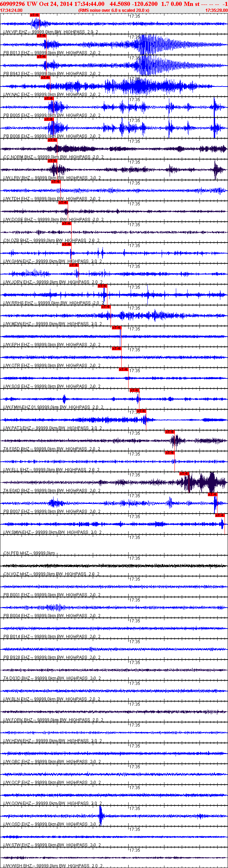Select the PB B004 EHZ station label

point(52,616)
